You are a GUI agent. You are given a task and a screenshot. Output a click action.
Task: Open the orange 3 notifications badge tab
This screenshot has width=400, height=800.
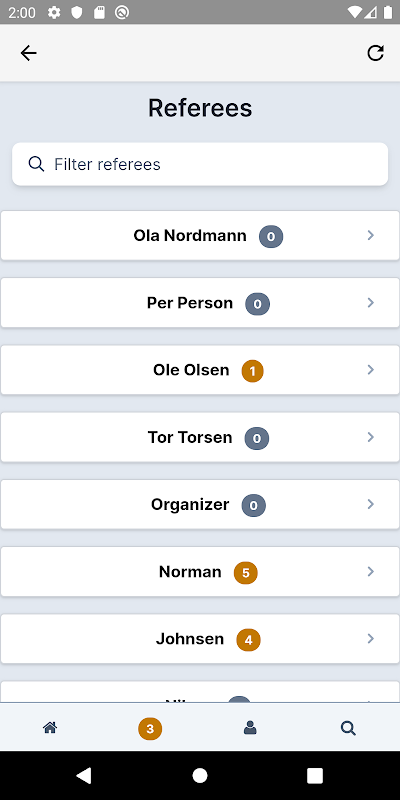click(150, 729)
